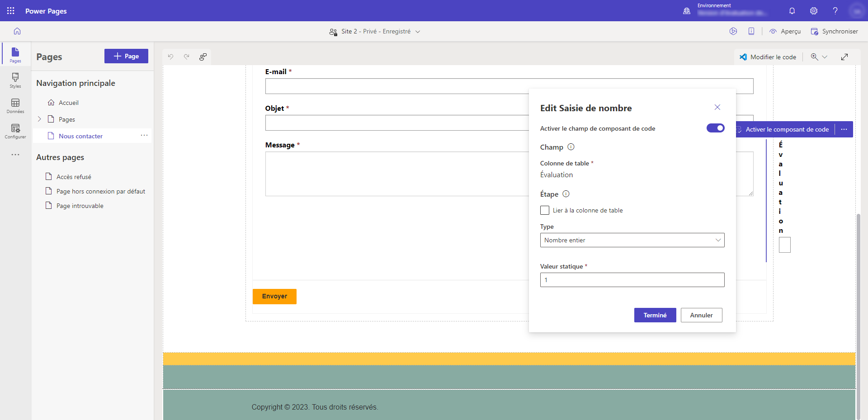868x420 pixels.
Task: Click into the Valeur statique field
Action: coord(632,280)
